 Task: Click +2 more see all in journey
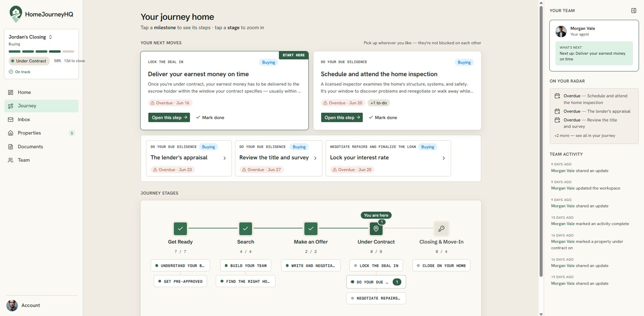click(x=584, y=136)
